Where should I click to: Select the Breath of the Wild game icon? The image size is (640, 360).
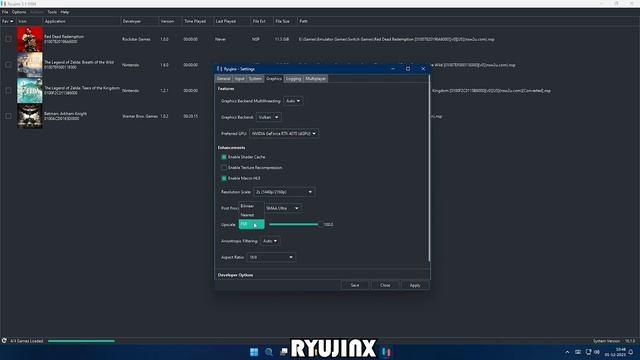(29, 65)
